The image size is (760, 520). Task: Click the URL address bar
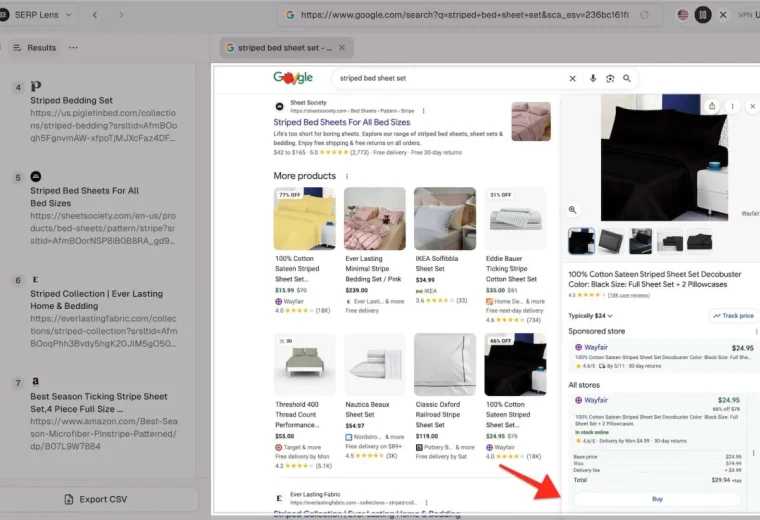(464, 15)
